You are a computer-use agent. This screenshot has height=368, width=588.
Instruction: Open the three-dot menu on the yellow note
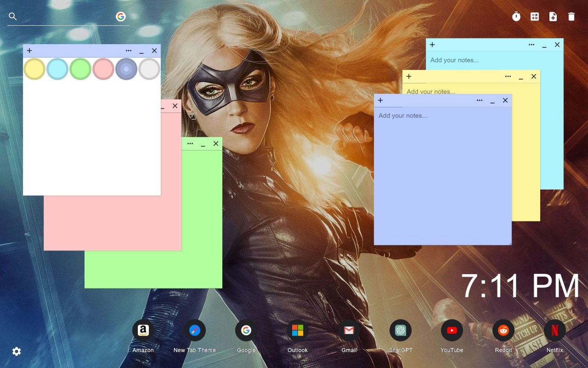point(508,76)
